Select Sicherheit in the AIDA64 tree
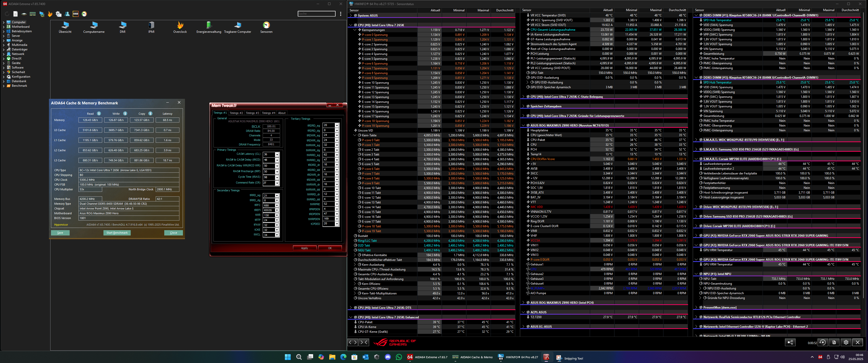Screen dimensions: 868x363 click(18, 72)
